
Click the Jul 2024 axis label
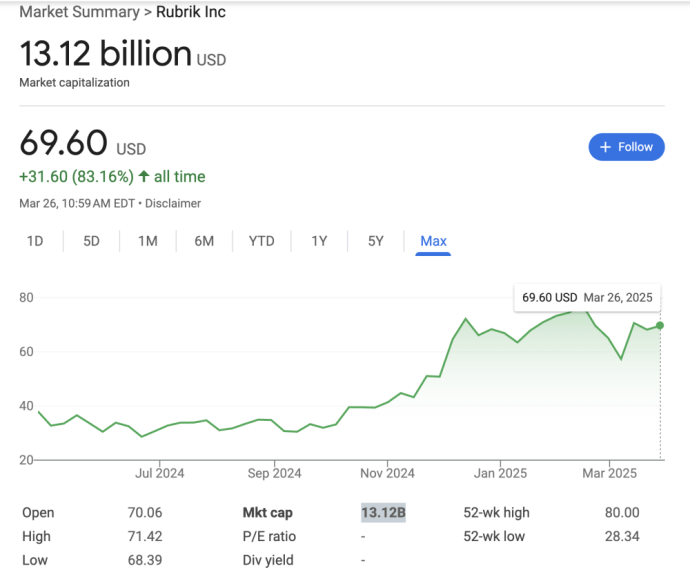pyautogui.click(x=159, y=474)
